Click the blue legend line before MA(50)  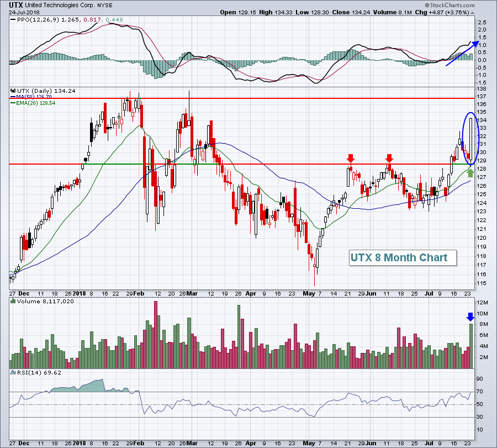click(x=13, y=97)
